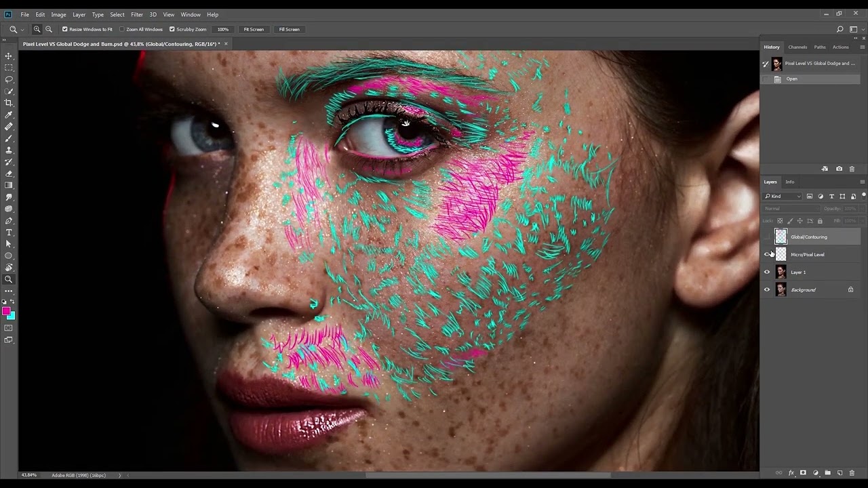Click the Fit Screen button
This screenshot has height=488, width=868.
point(254,29)
